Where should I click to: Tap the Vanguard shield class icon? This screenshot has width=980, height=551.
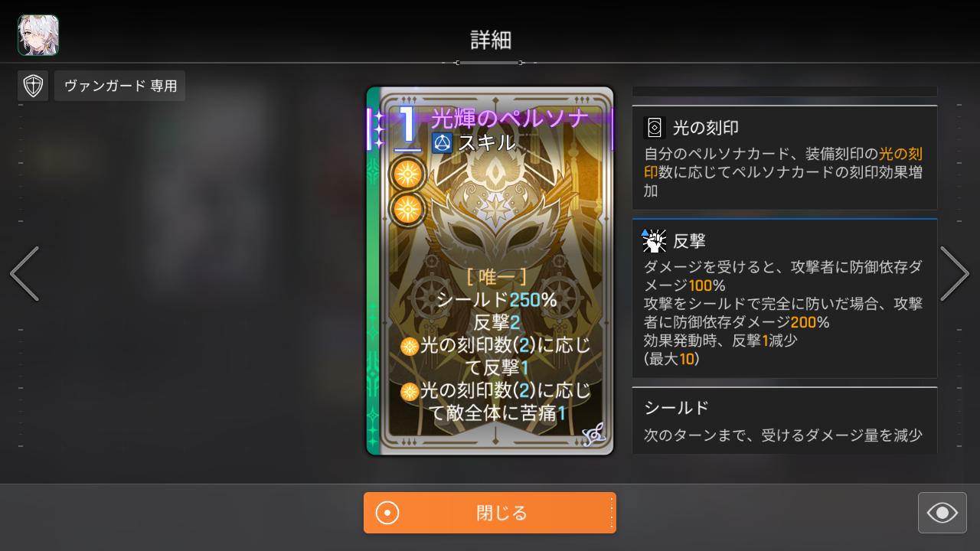33,86
